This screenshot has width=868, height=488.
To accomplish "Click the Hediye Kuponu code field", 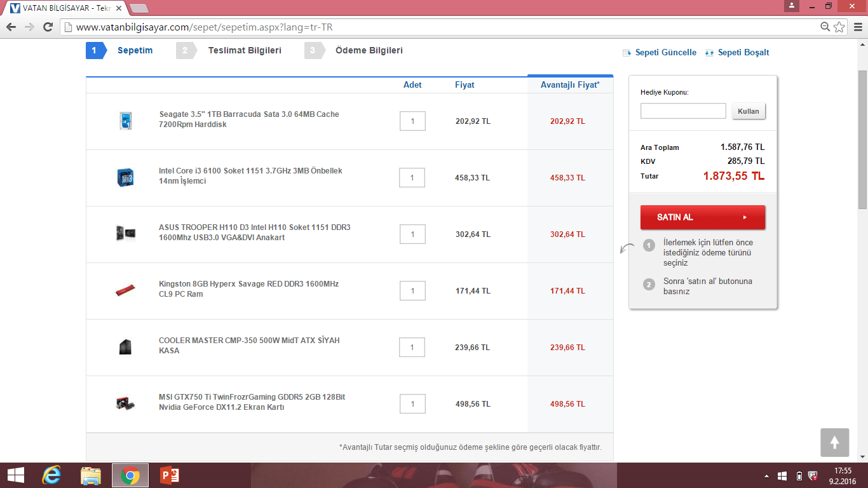I will 683,111.
